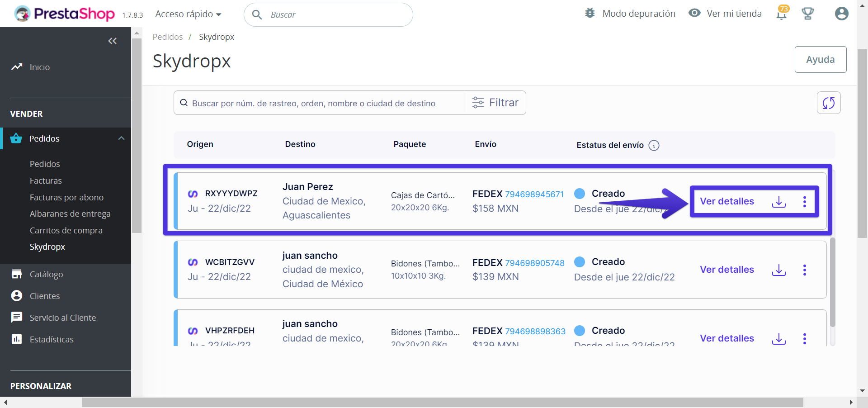Open notifications bell with 73 badge

[782, 13]
